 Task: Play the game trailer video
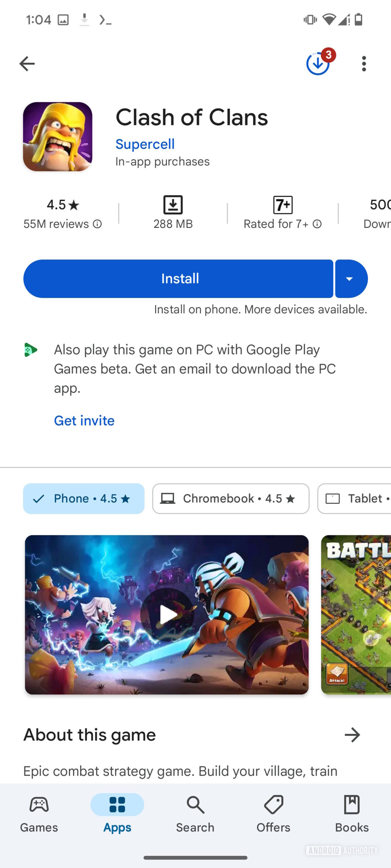pyautogui.click(x=167, y=614)
